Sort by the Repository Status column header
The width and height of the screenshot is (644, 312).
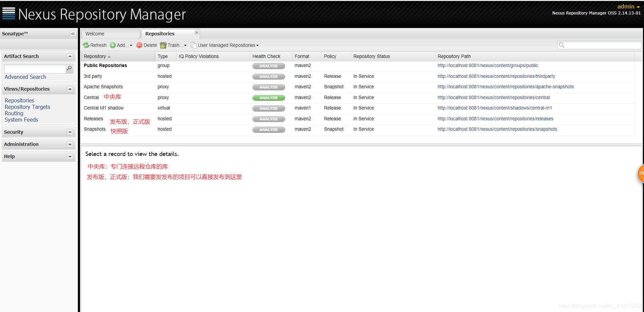(393, 56)
